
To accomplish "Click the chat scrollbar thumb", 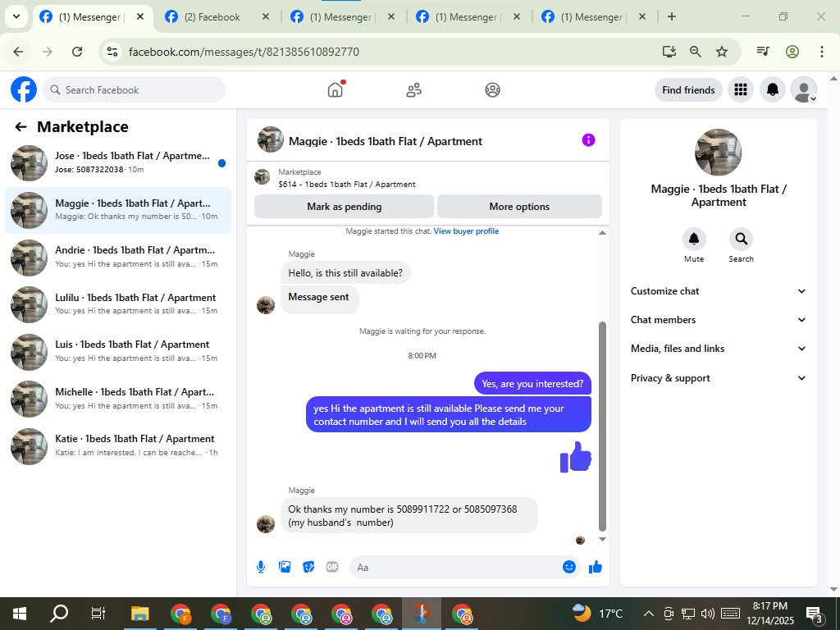I will [x=602, y=426].
